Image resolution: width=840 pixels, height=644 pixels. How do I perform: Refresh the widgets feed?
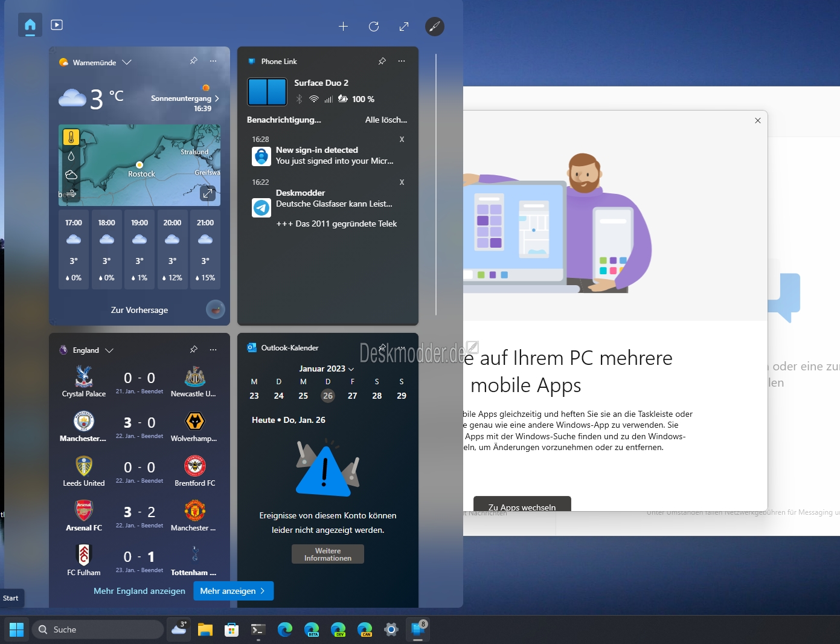tap(374, 26)
